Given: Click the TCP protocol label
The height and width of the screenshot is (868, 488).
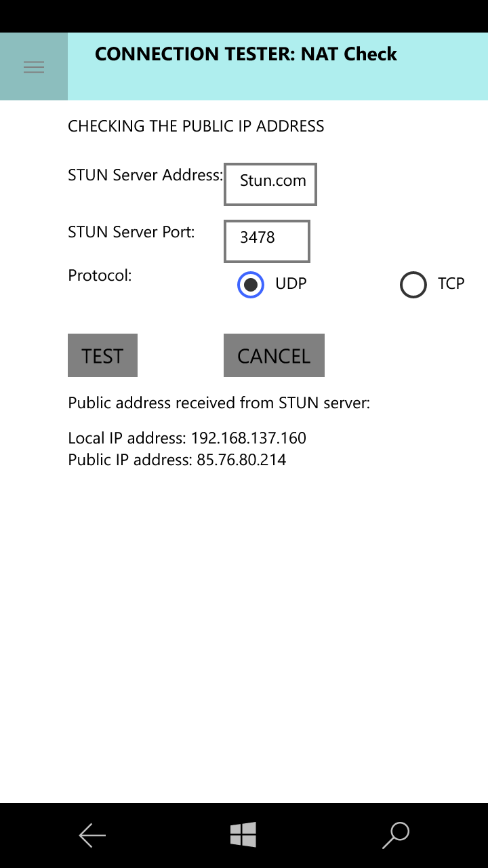Looking at the screenshot, I should [451, 283].
